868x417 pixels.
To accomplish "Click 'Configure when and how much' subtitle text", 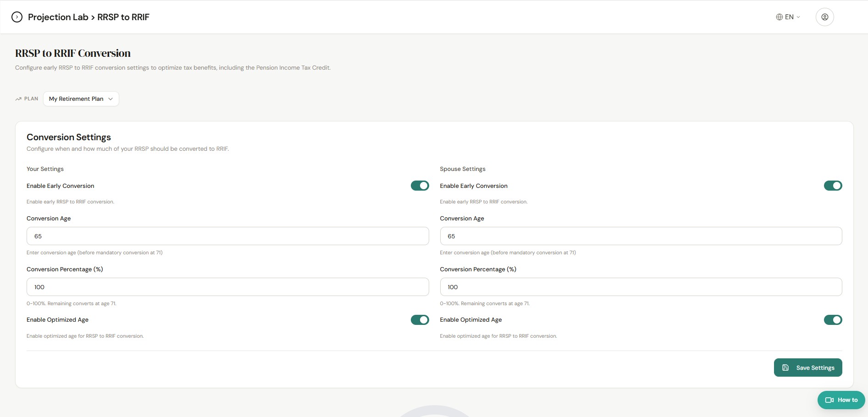I will [127, 149].
